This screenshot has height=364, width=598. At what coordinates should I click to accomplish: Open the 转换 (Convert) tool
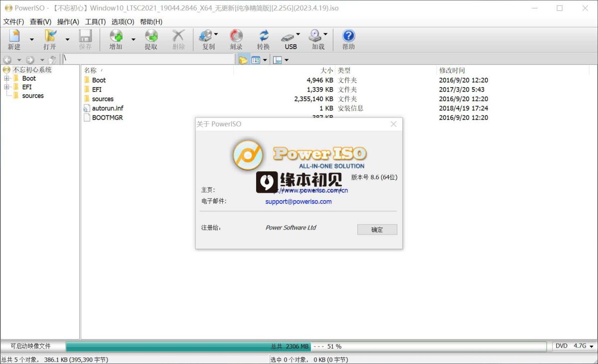point(264,36)
